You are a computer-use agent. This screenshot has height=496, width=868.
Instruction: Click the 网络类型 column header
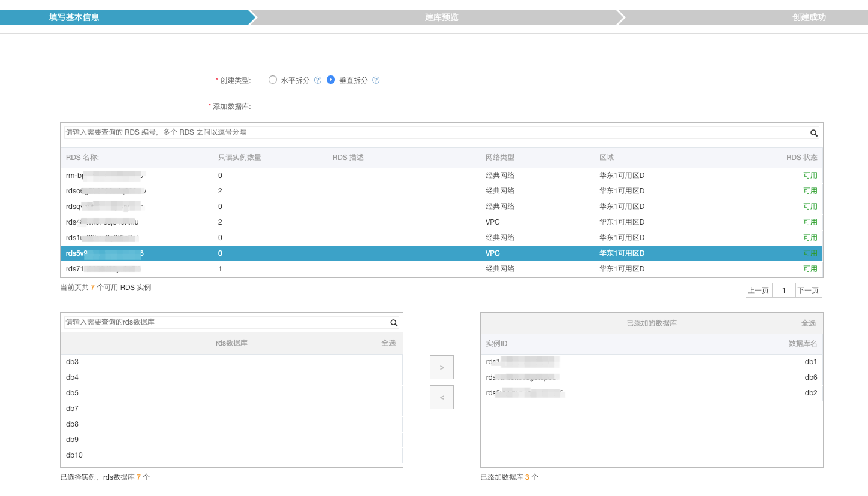tap(500, 158)
